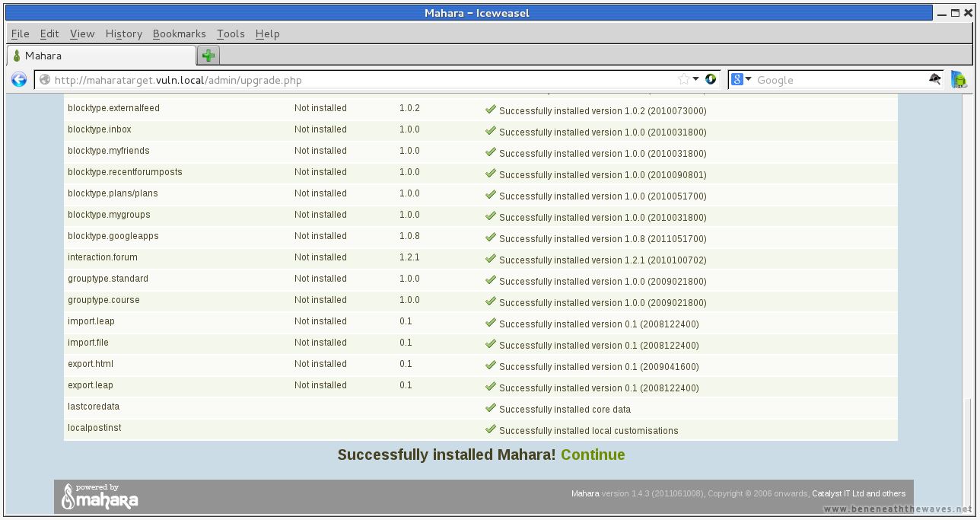This screenshot has width=980, height=520.
Task: Open the History menu
Action: tap(124, 33)
